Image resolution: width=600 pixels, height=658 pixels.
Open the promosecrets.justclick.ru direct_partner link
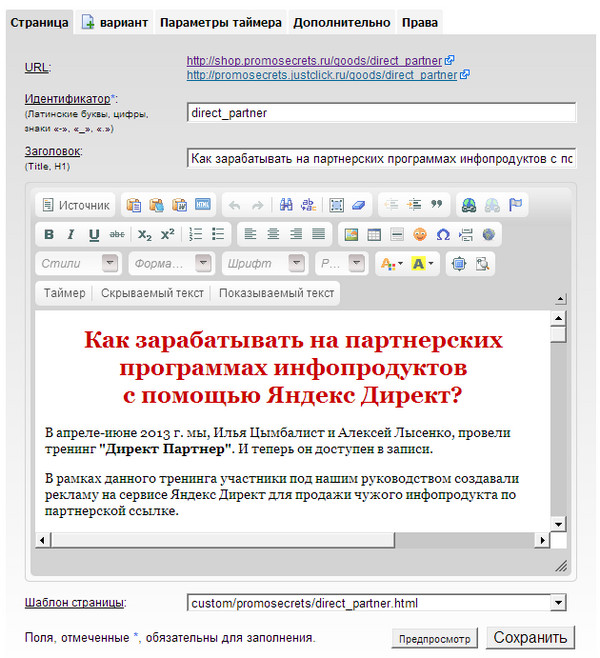322,75
